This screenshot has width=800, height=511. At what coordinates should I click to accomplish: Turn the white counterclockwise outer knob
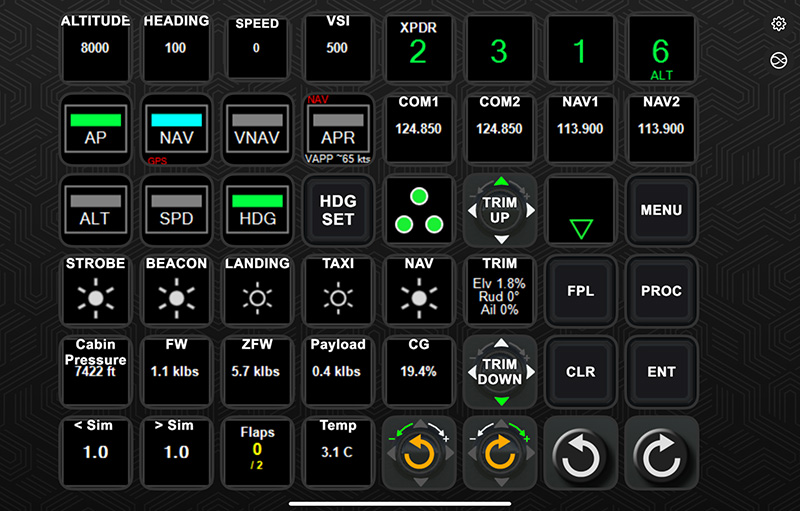pos(581,453)
